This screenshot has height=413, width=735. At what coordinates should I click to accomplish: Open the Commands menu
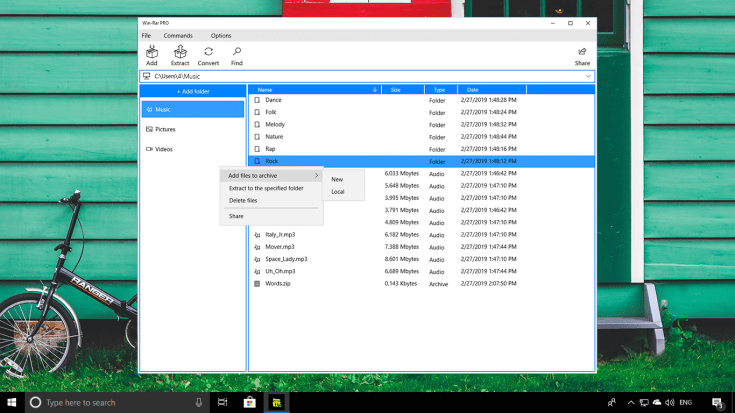[178, 36]
